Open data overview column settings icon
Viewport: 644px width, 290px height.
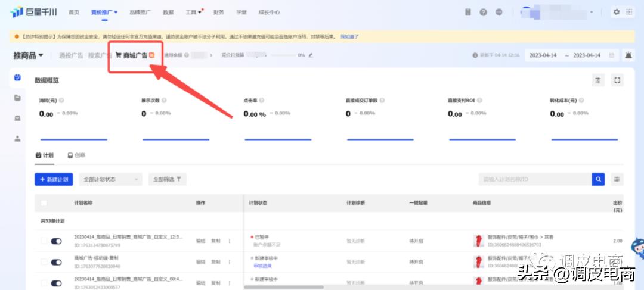tap(599, 80)
